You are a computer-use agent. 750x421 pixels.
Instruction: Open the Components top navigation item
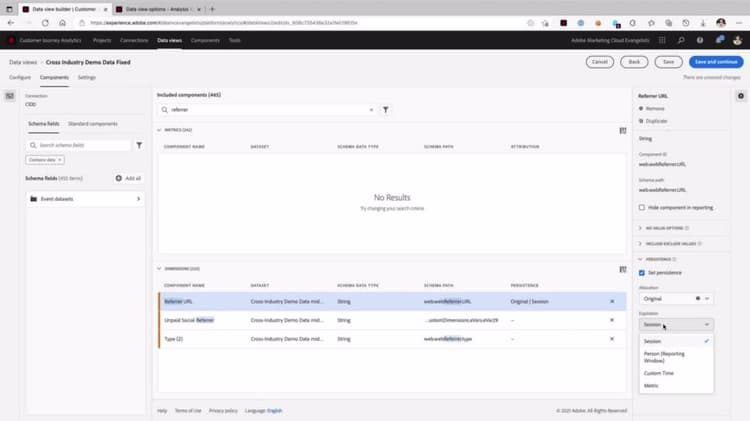[x=205, y=40]
